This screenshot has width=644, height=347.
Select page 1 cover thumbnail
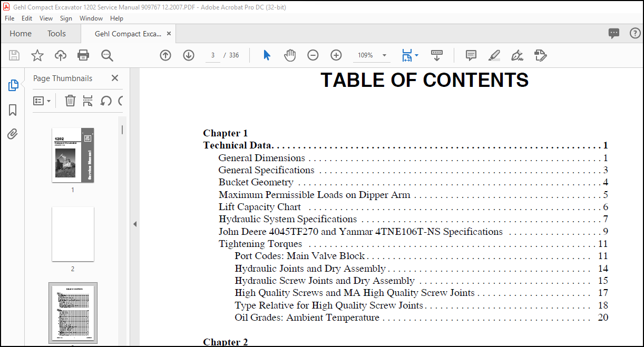(x=73, y=155)
